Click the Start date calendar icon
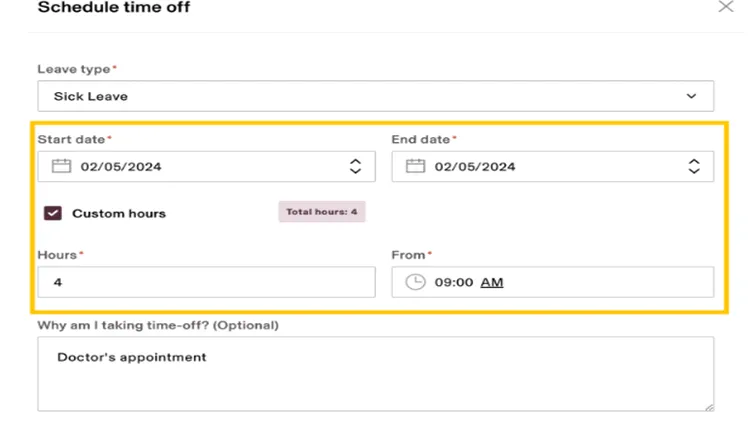This screenshot has width=753, height=435. click(61, 166)
